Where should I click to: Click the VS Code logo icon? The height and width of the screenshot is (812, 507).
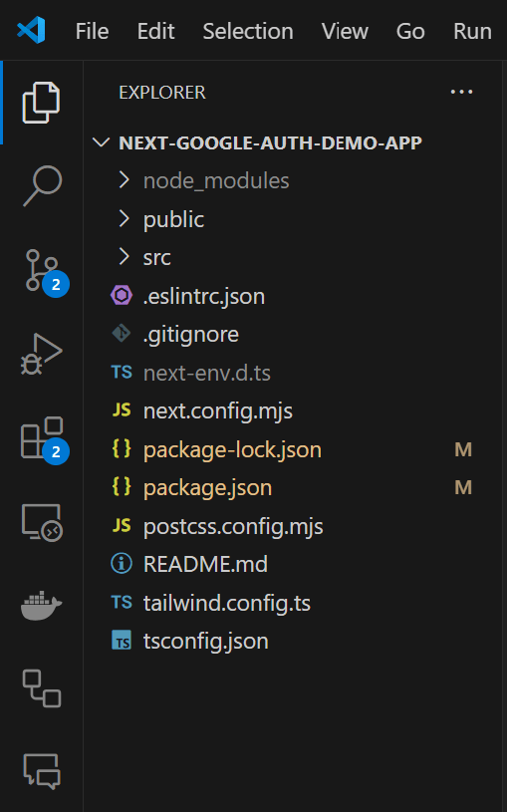31,30
